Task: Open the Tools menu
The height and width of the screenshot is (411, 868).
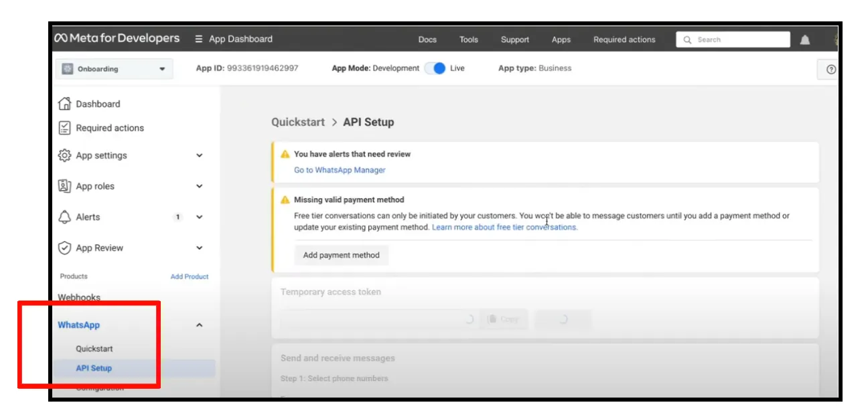Action: 469,39
